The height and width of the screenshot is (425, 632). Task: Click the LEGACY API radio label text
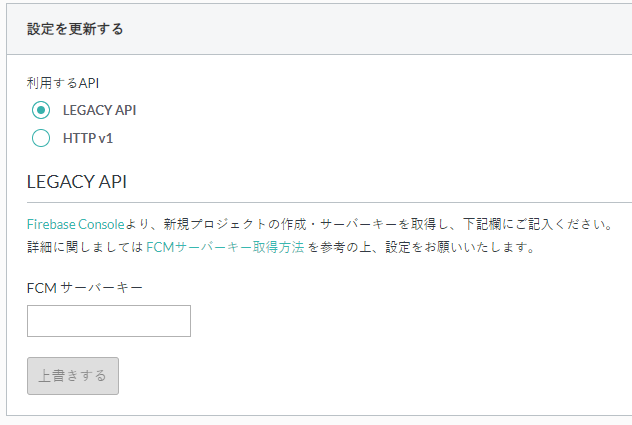pyautogui.click(x=100, y=110)
